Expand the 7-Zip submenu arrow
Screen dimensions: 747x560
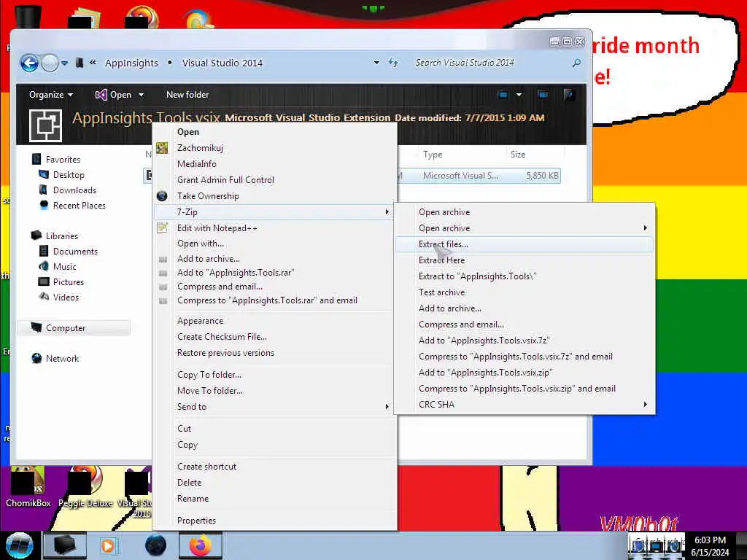387,212
